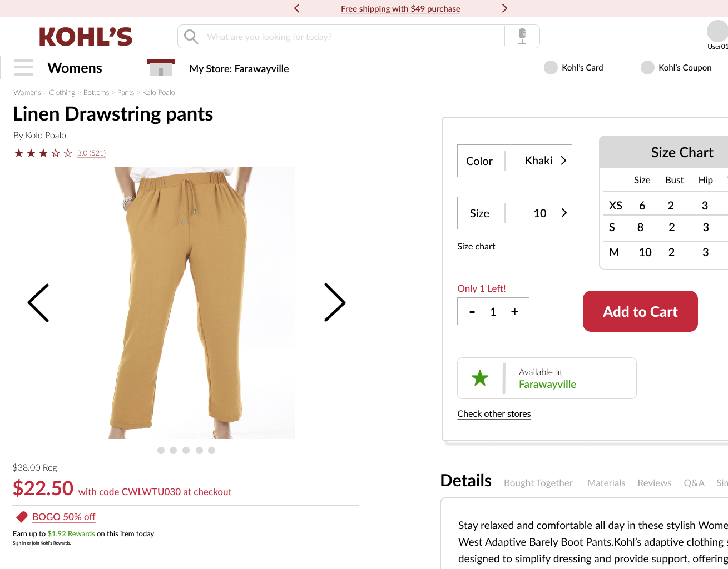
Task: Toggle the Kohl's Card radio option
Action: (x=551, y=68)
